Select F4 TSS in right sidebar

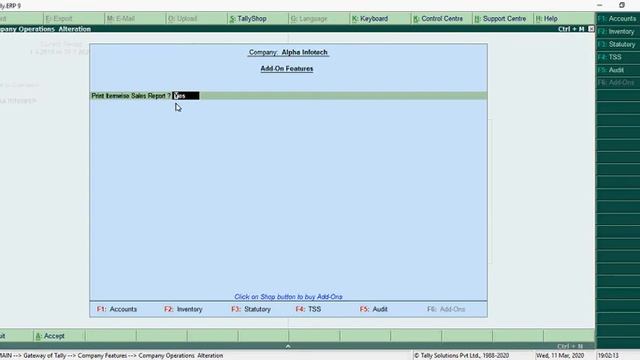click(x=618, y=57)
